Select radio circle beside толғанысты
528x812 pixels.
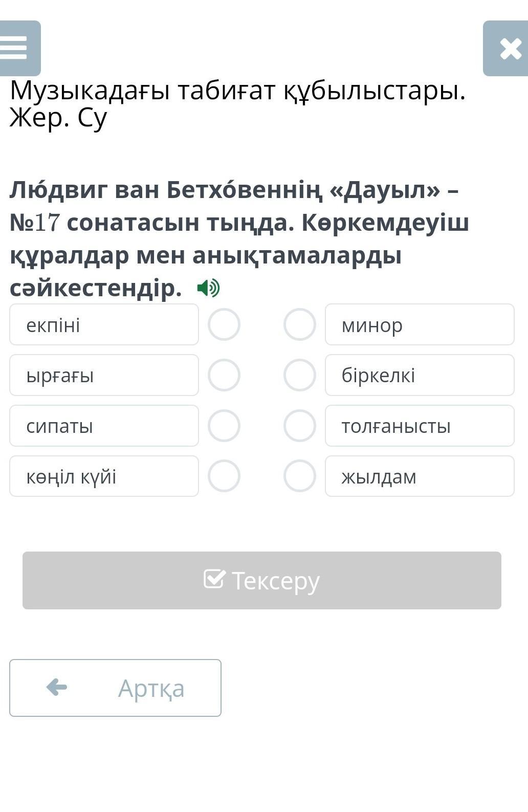coord(300,426)
